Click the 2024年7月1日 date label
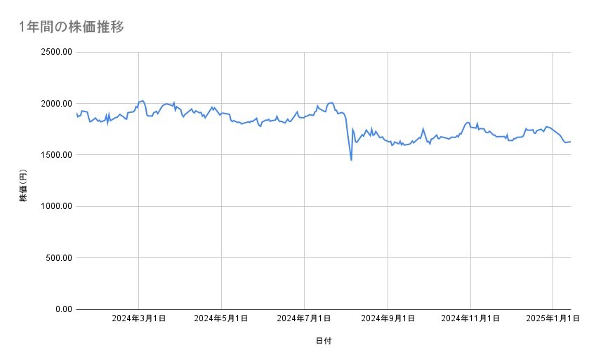 click(x=305, y=319)
